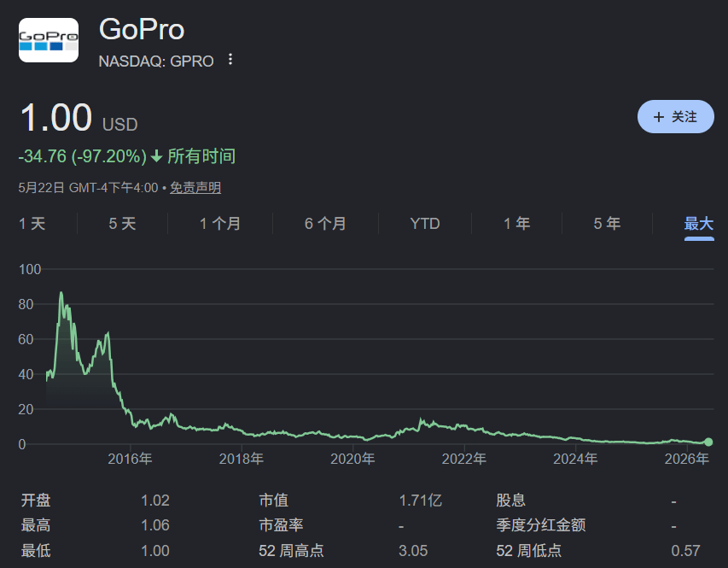Click the 2024年 axis label
Image resolution: width=728 pixels, height=568 pixels.
pyautogui.click(x=575, y=459)
